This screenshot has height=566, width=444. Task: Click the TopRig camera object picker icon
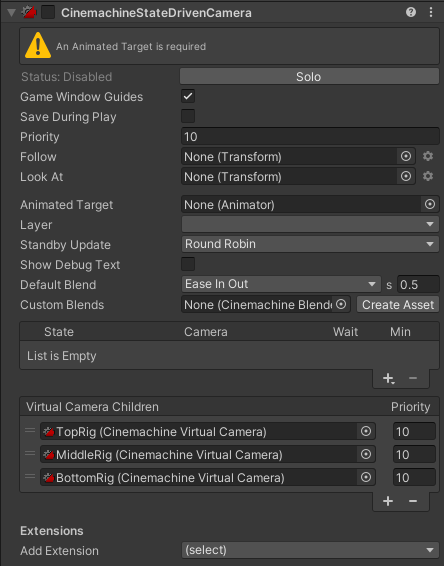coord(366,431)
